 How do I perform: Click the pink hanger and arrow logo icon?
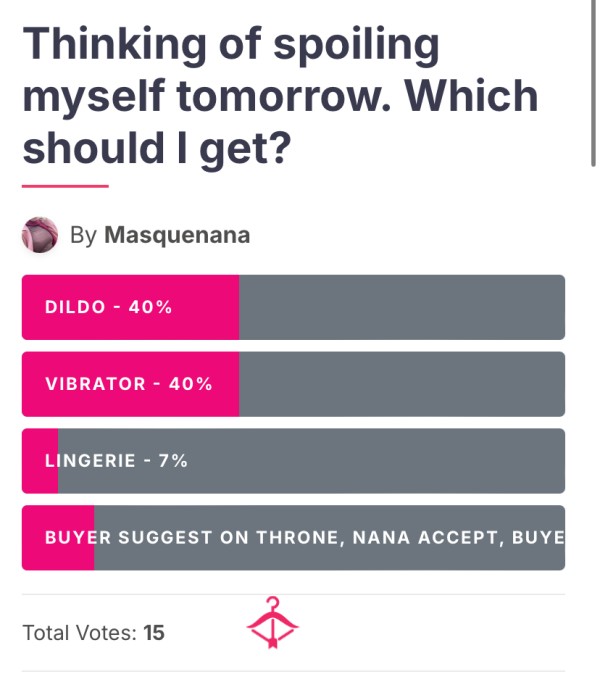[x=272, y=623]
